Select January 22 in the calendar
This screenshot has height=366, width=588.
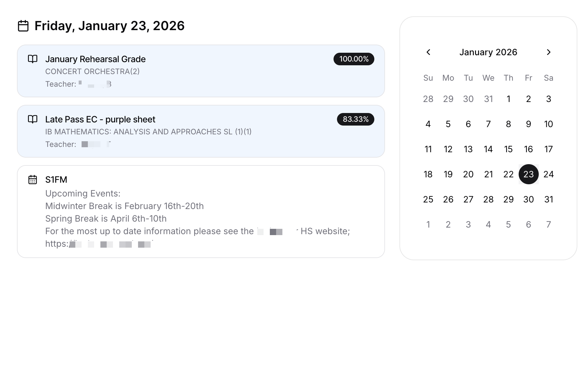click(x=508, y=174)
